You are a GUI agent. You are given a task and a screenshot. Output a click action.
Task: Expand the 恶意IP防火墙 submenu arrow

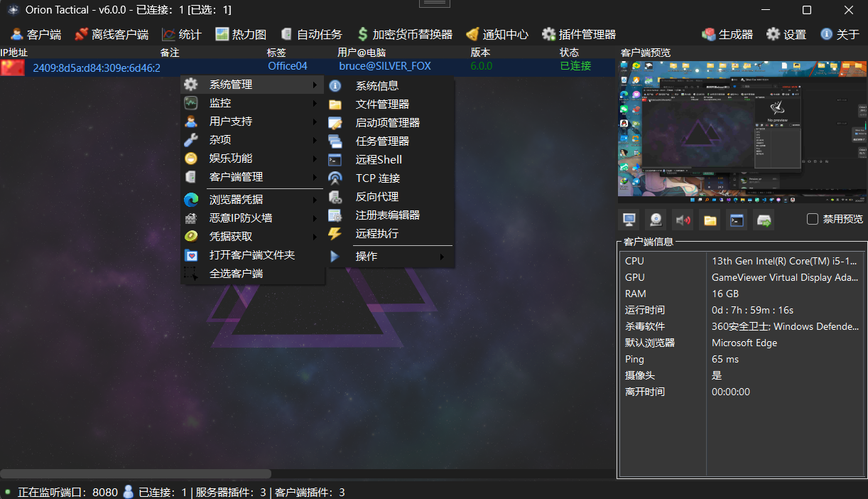tap(315, 218)
